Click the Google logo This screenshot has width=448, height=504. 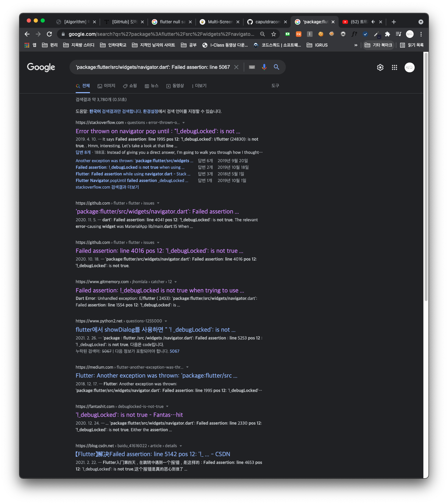coord(41,67)
